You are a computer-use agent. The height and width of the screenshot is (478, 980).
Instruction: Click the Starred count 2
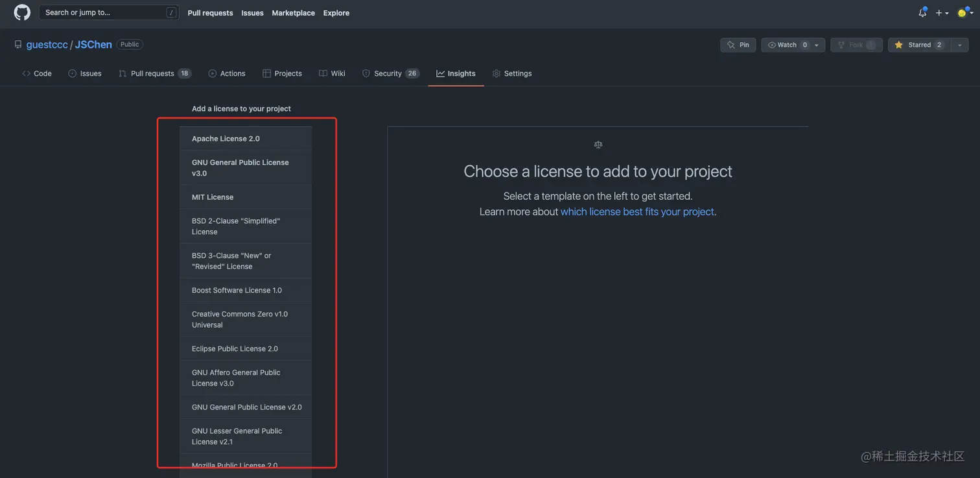[939, 45]
